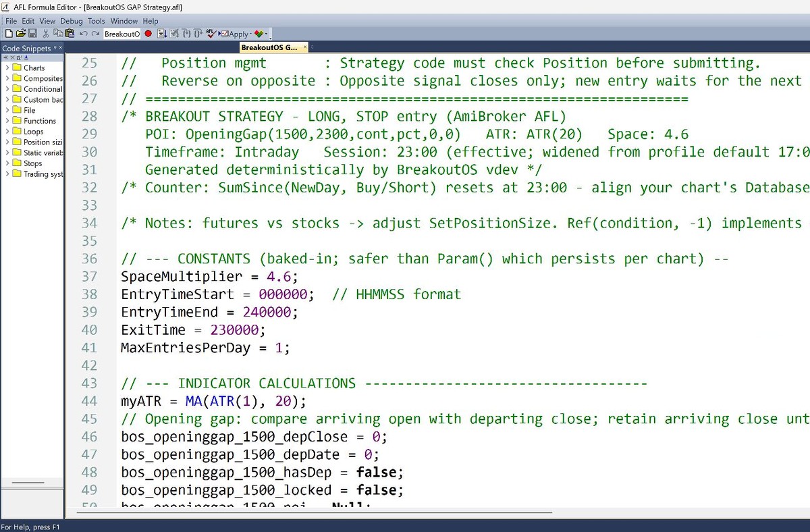Image resolution: width=810 pixels, height=532 pixels.
Task: Redo the last undone edit
Action: pyautogui.click(x=95, y=33)
